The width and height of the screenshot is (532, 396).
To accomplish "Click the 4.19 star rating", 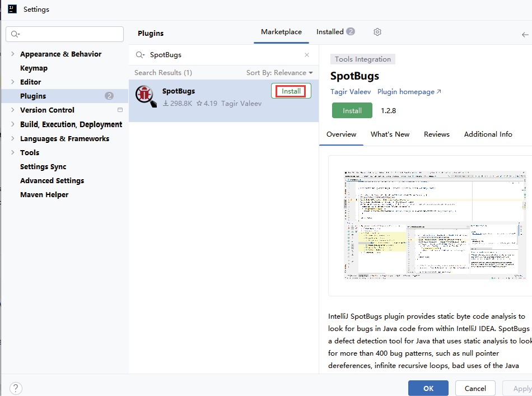I will pyautogui.click(x=207, y=104).
